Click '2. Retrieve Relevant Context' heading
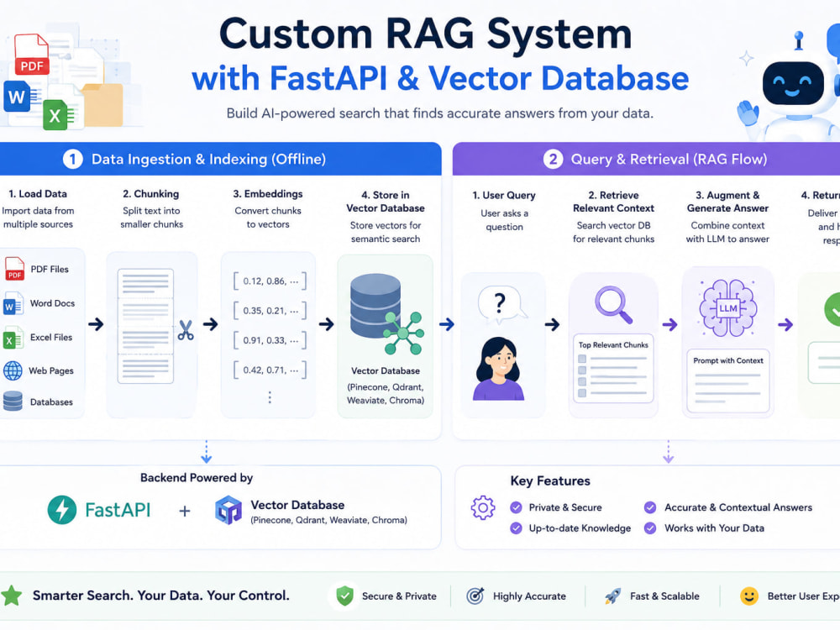The height and width of the screenshot is (630, 840). [x=613, y=202]
